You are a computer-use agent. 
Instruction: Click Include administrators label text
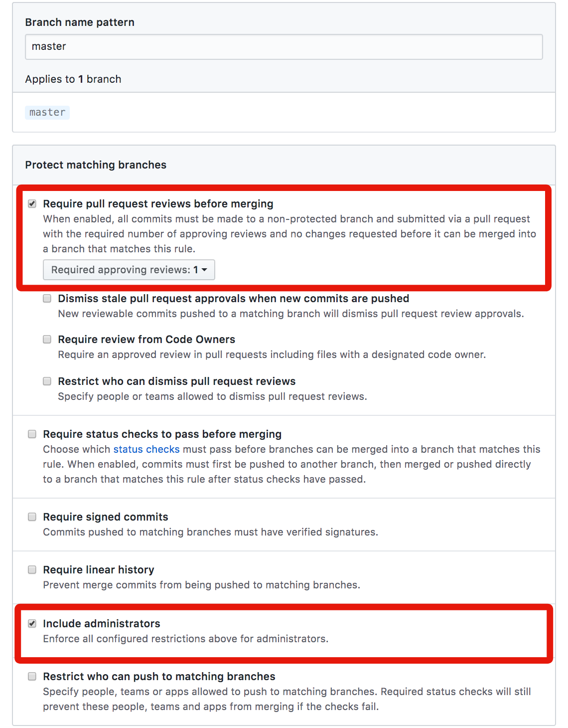click(x=102, y=624)
